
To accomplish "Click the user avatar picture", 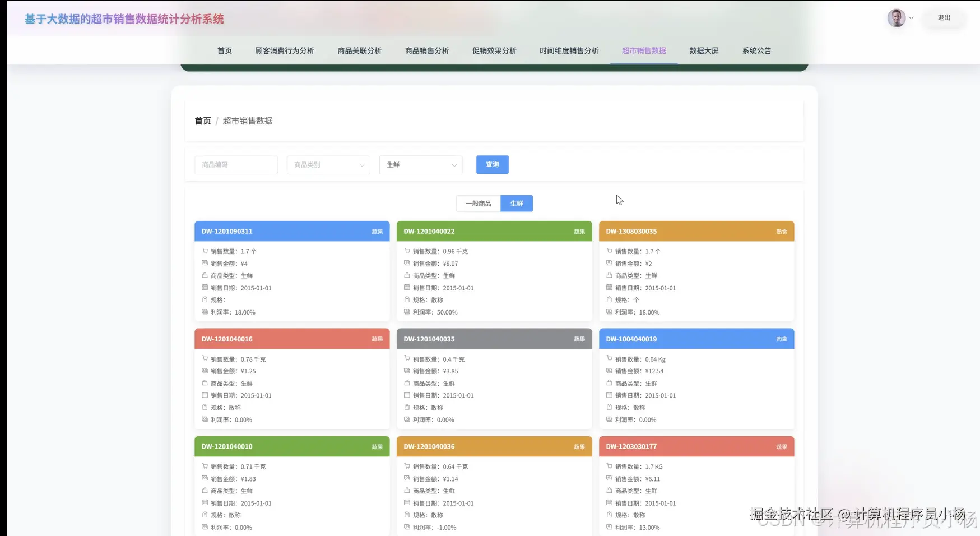I will pos(897,18).
